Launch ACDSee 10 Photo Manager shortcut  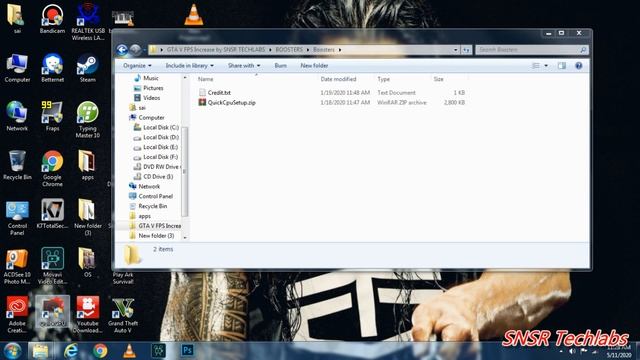[x=17, y=266]
